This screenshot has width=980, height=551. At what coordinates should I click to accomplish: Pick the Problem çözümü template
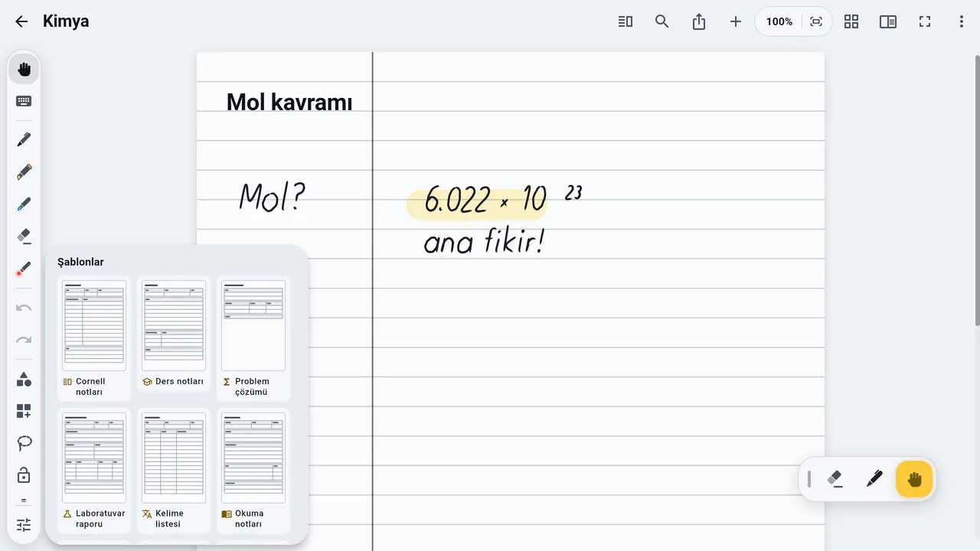pos(253,338)
